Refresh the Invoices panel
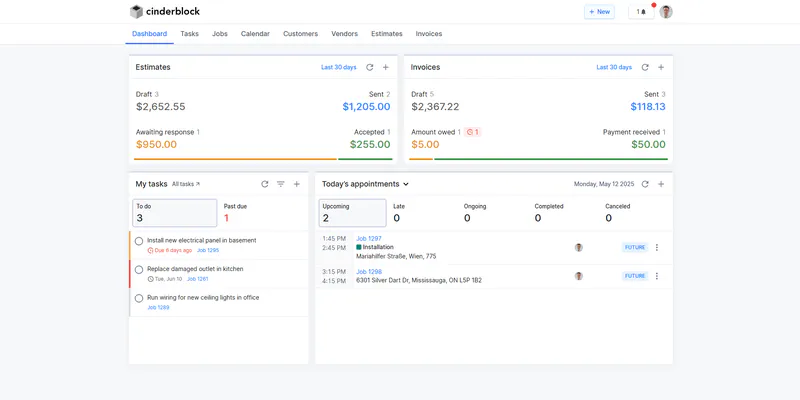The height and width of the screenshot is (400, 800). coord(645,67)
